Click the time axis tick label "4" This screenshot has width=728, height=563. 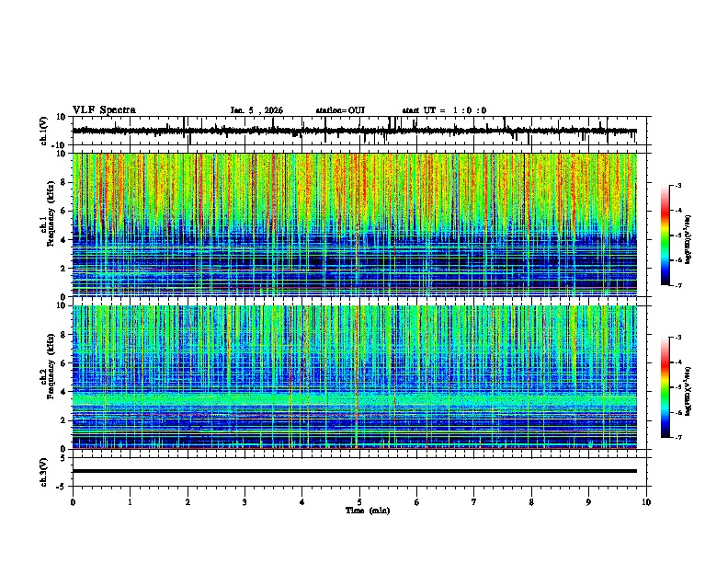tap(301, 502)
